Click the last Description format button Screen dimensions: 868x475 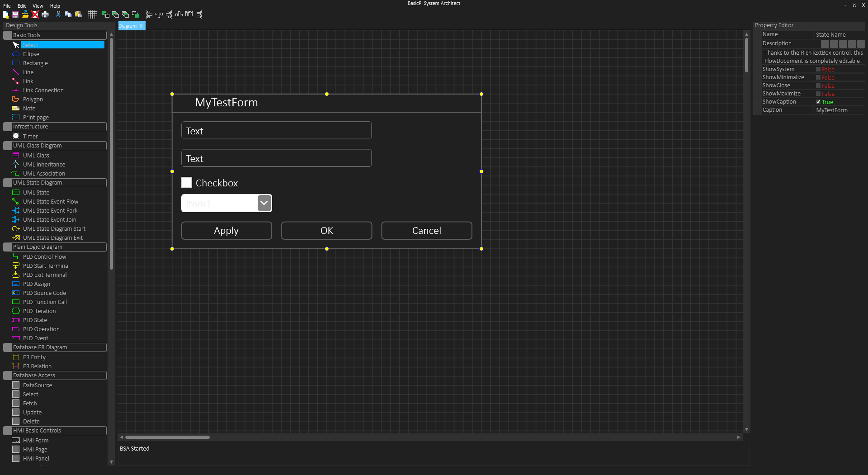tap(861, 43)
